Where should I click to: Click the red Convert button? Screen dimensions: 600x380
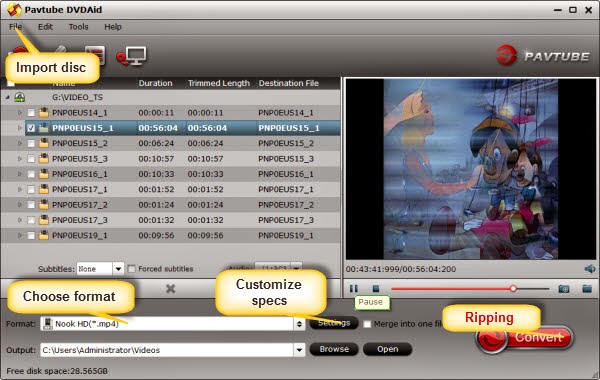525,338
